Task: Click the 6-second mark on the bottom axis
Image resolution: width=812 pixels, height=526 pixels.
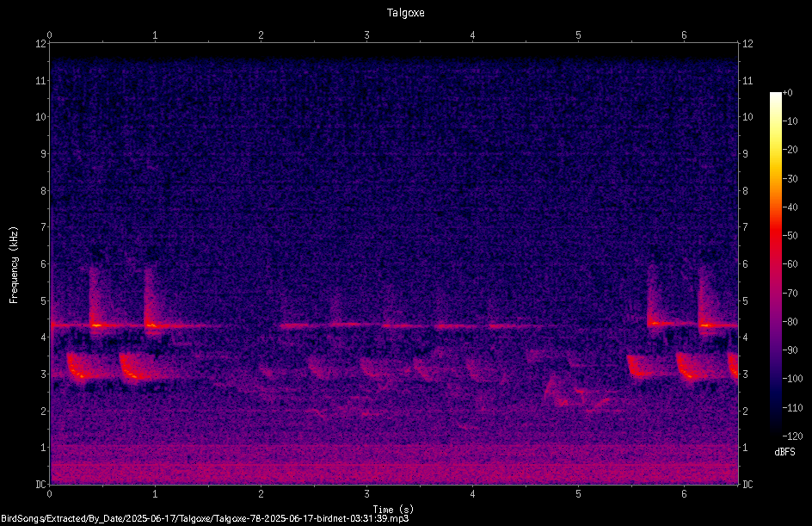Action: click(x=684, y=494)
